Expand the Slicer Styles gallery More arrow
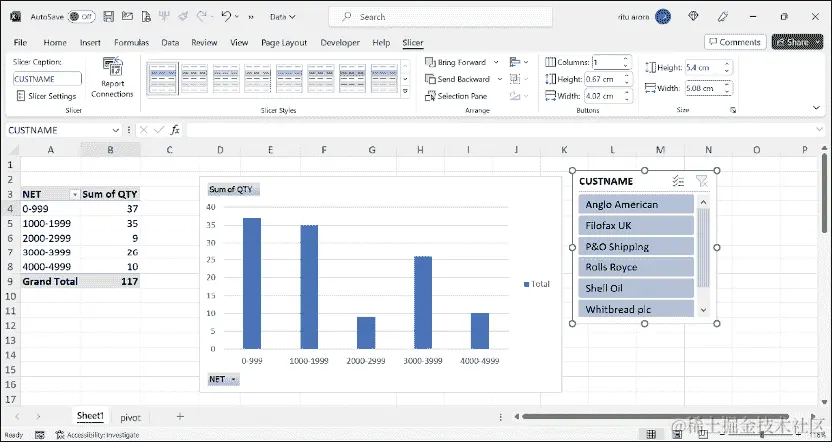This screenshot has height=442, width=832. pyautogui.click(x=405, y=92)
